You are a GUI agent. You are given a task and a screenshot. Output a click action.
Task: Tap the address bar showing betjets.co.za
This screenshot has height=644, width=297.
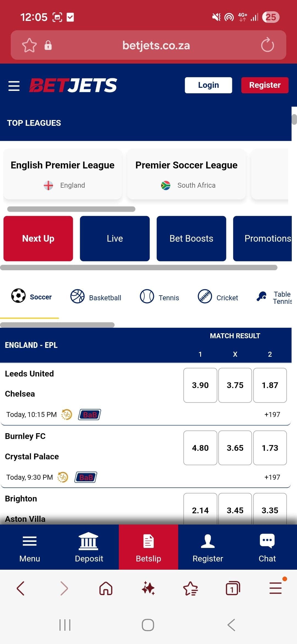(x=156, y=45)
